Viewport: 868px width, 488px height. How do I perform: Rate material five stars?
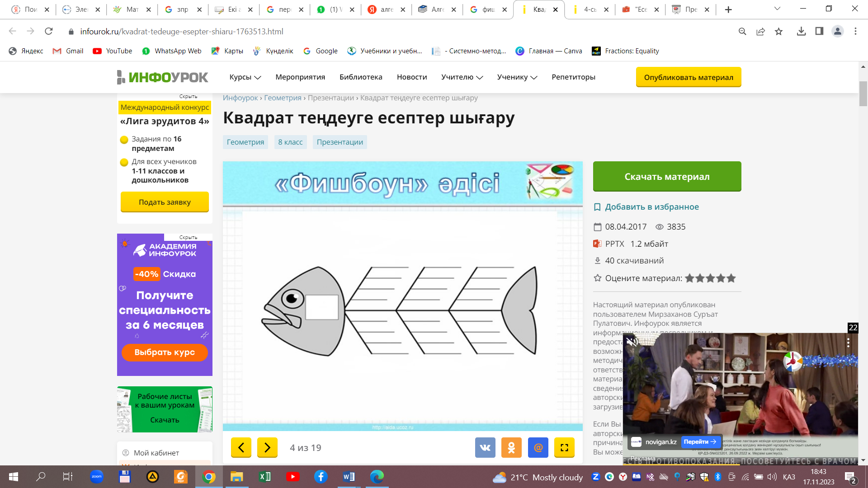pyautogui.click(x=731, y=278)
